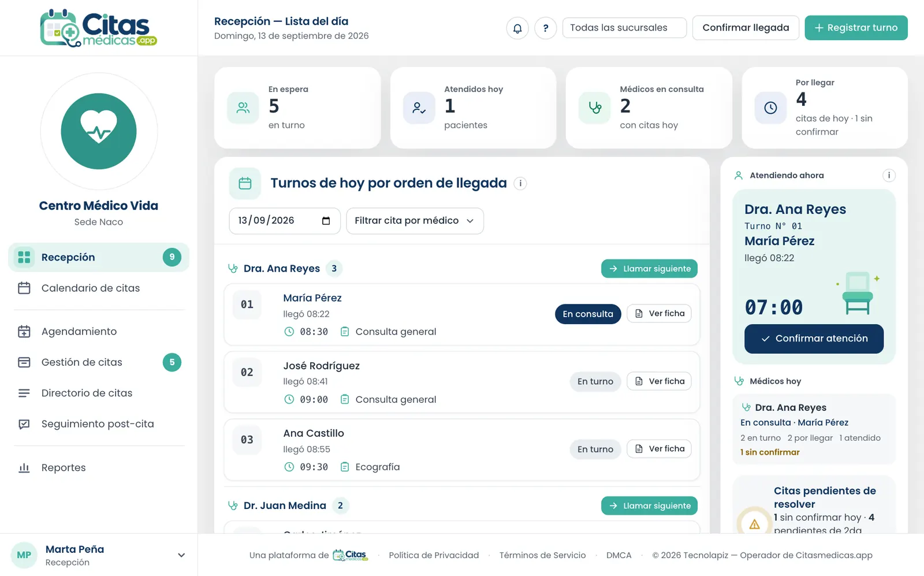Select Recepción in the sidebar
924x576 pixels.
[99, 257]
